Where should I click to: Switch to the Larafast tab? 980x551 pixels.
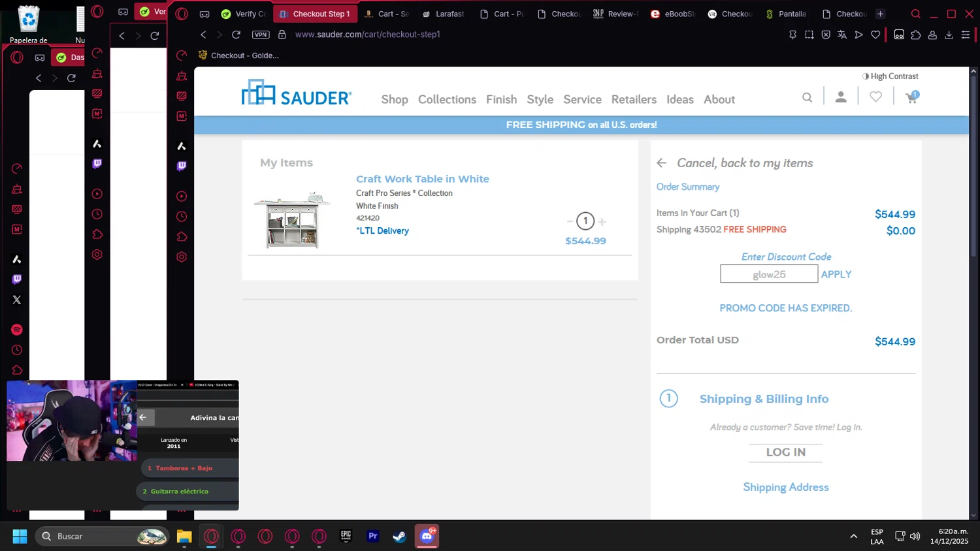tap(443, 14)
